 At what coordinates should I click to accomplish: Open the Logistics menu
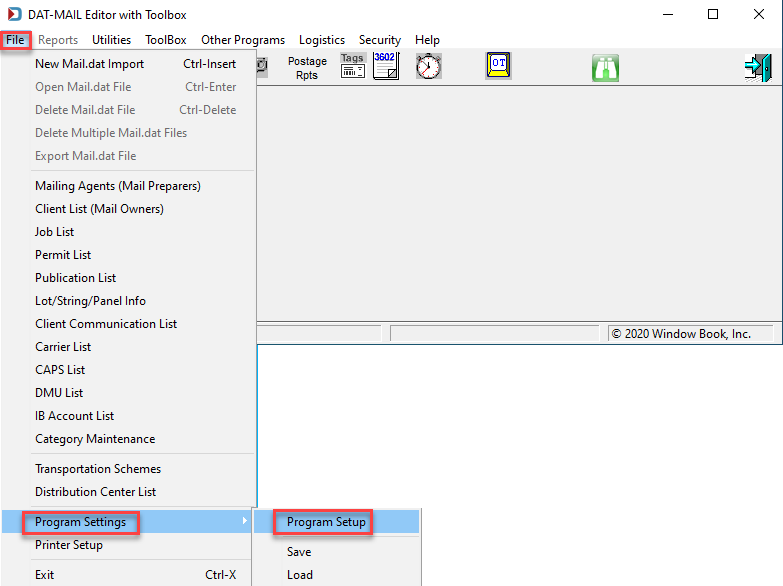click(x=322, y=40)
